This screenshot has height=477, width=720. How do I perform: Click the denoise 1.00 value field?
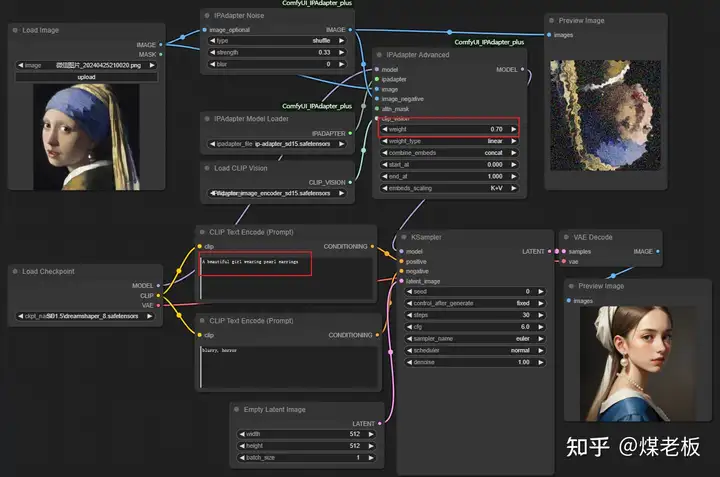coord(475,362)
